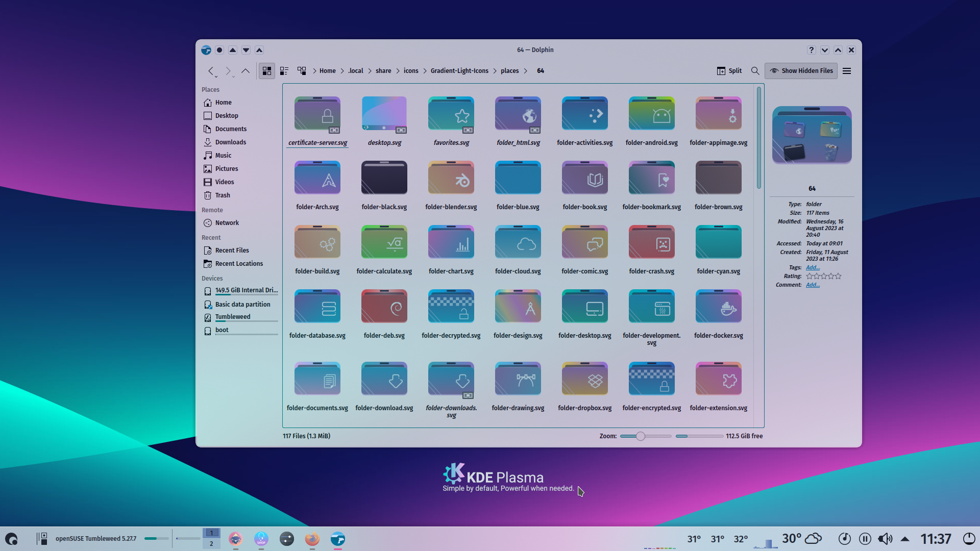Click the places breadcrumb

(x=509, y=71)
